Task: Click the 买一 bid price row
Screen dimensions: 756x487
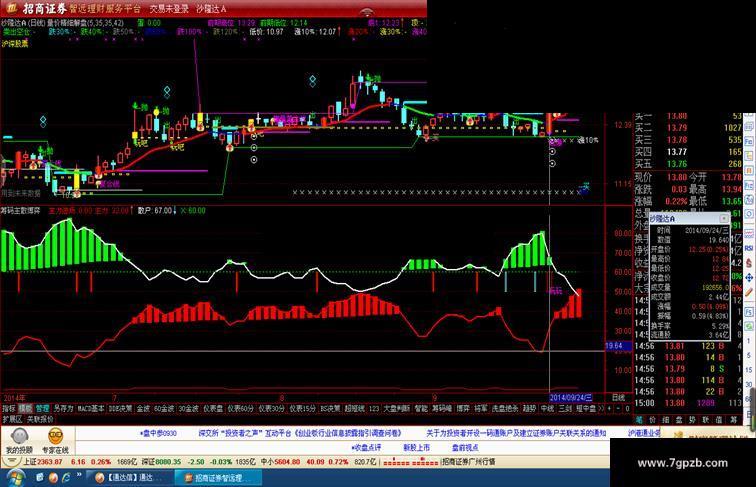Action: pyautogui.click(x=688, y=116)
